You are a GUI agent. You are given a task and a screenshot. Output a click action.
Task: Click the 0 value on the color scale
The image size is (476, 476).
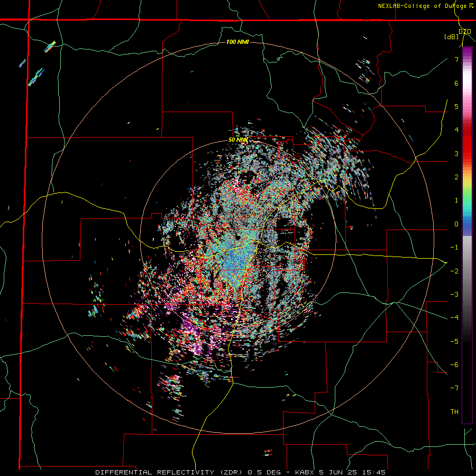456,224
